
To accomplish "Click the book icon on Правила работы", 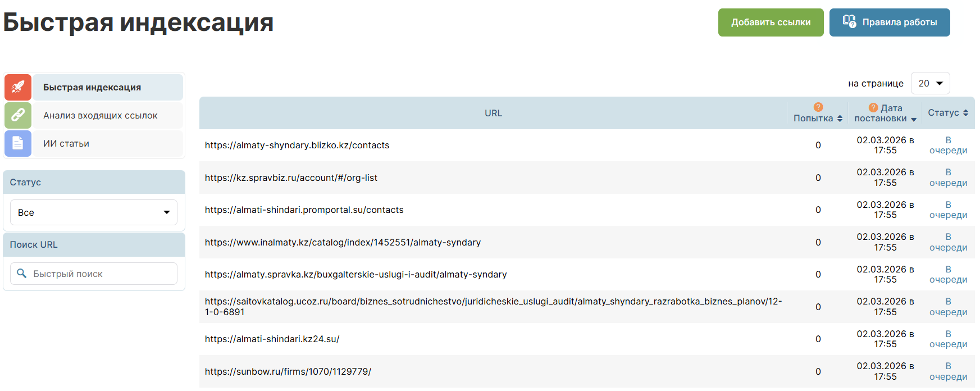I will pyautogui.click(x=849, y=22).
